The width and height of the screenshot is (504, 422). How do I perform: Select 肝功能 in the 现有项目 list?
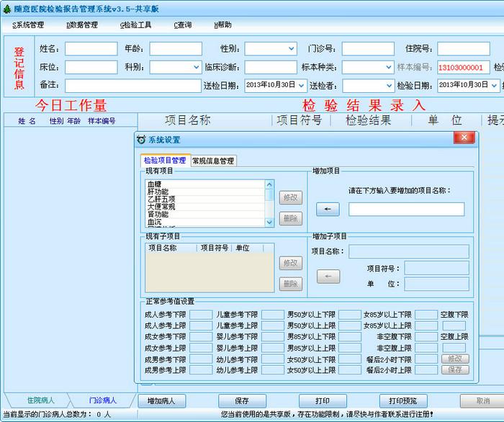click(204, 192)
